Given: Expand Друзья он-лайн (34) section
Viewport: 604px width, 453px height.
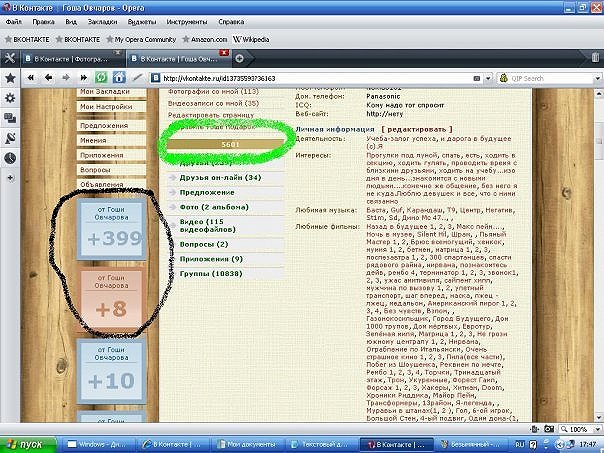Looking at the screenshot, I should [x=226, y=178].
